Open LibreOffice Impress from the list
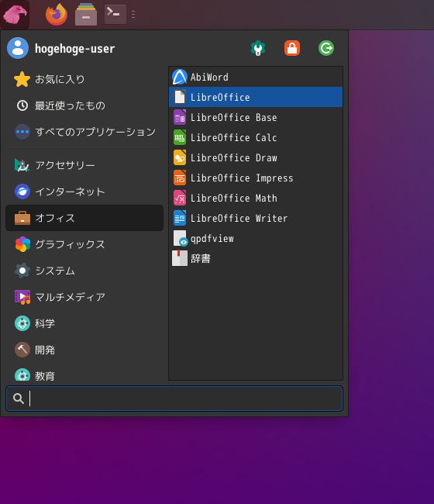Viewport: 434px width, 504px height. click(x=256, y=178)
